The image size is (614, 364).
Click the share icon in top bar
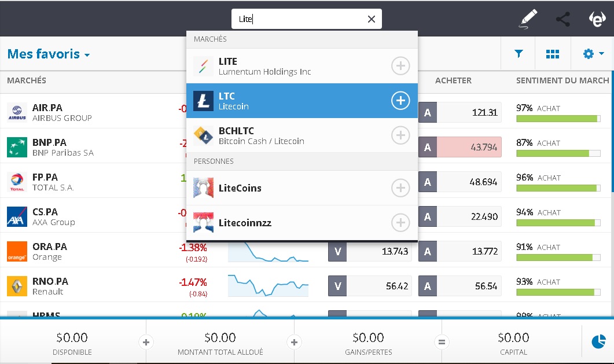562,19
